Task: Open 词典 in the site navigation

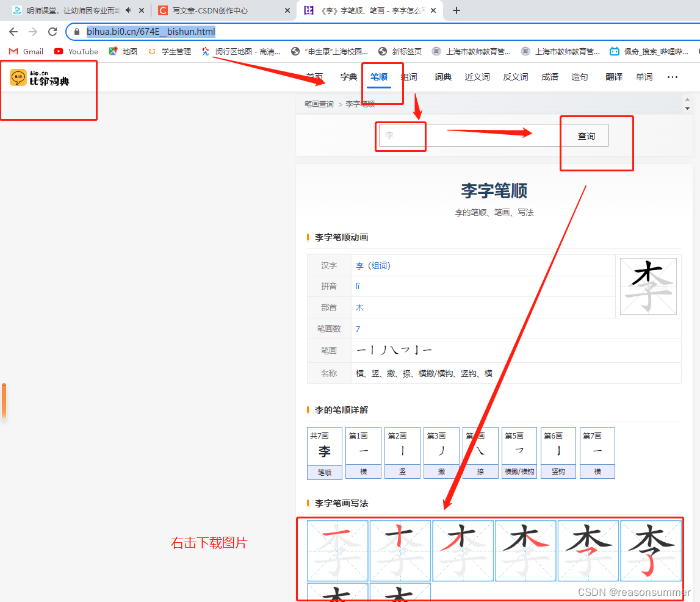Action: click(x=443, y=77)
